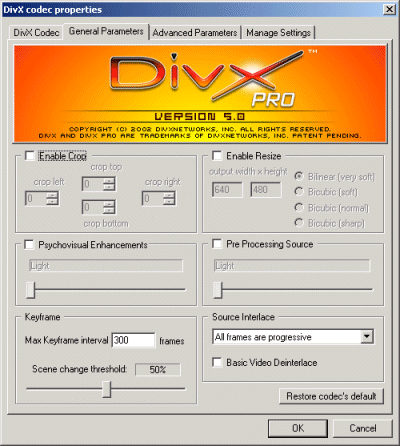Check Pre Processing Source option
Viewport: 400px width, 446px height.
pos(217,244)
